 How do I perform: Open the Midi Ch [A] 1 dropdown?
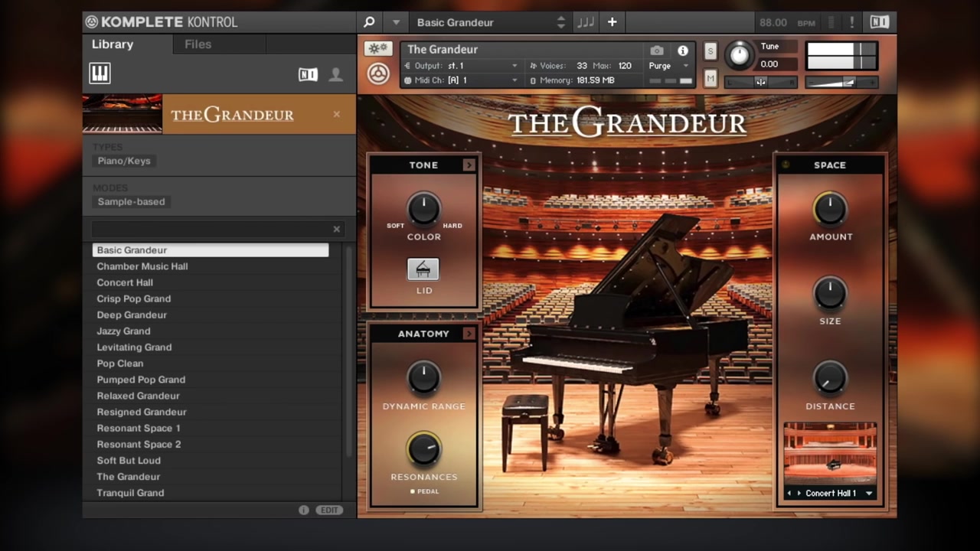click(462, 80)
